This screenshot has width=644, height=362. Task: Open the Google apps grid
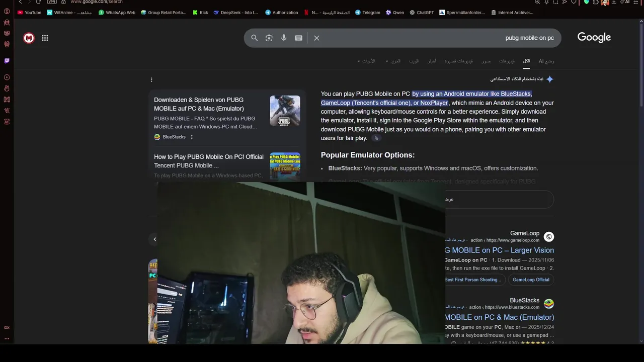click(45, 38)
